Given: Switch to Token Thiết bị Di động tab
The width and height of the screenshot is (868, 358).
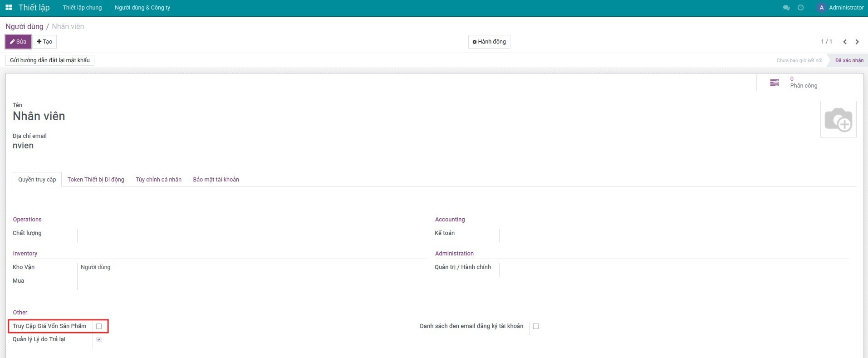Looking at the screenshot, I should point(96,180).
